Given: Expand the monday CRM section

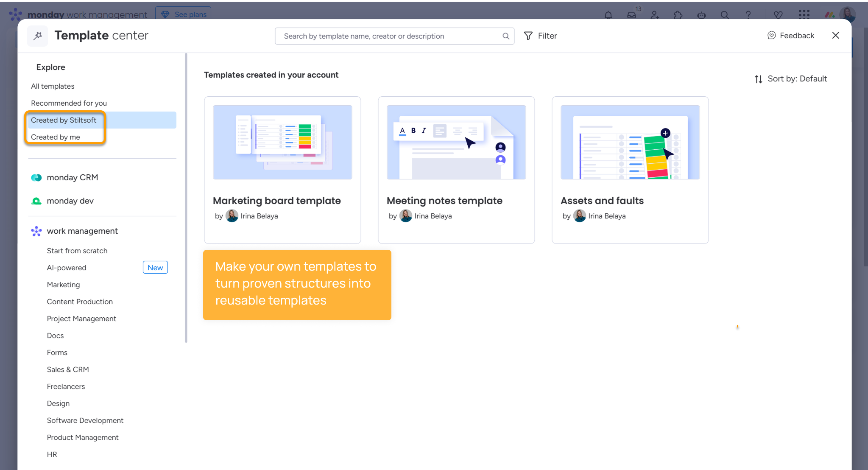Looking at the screenshot, I should coord(72,177).
